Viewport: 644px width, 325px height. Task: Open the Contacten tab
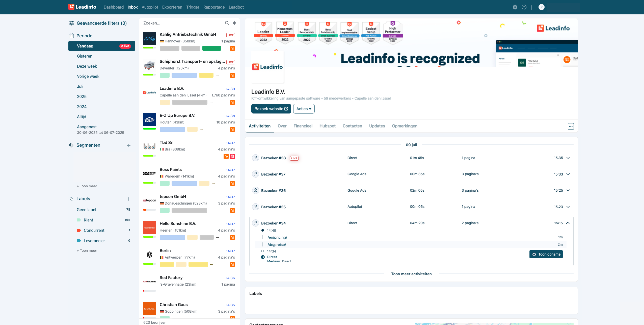coord(352,126)
